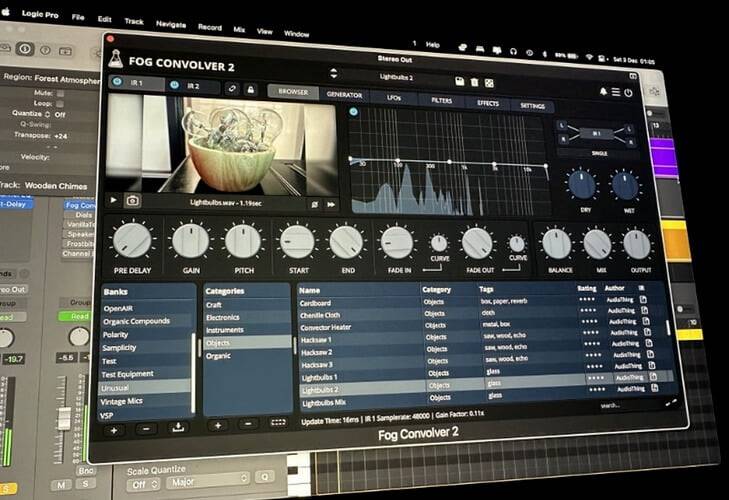Open the SINGLE routing mode selector
Screen dimensions: 729x500
(598, 153)
